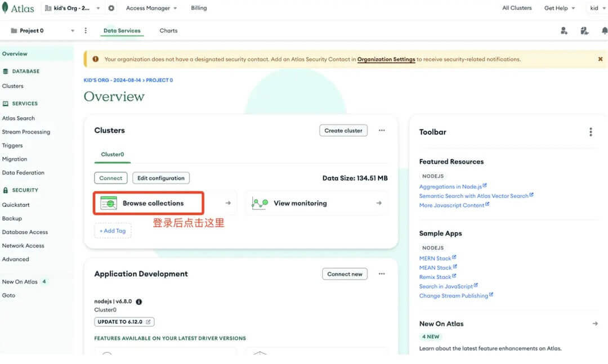Open Application Development ellipsis menu

coord(382,274)
